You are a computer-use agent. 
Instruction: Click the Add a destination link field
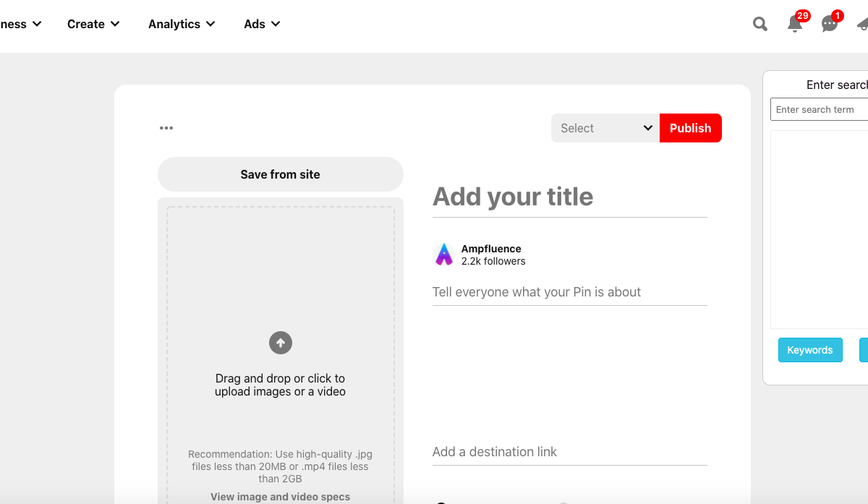coord(569,452)
